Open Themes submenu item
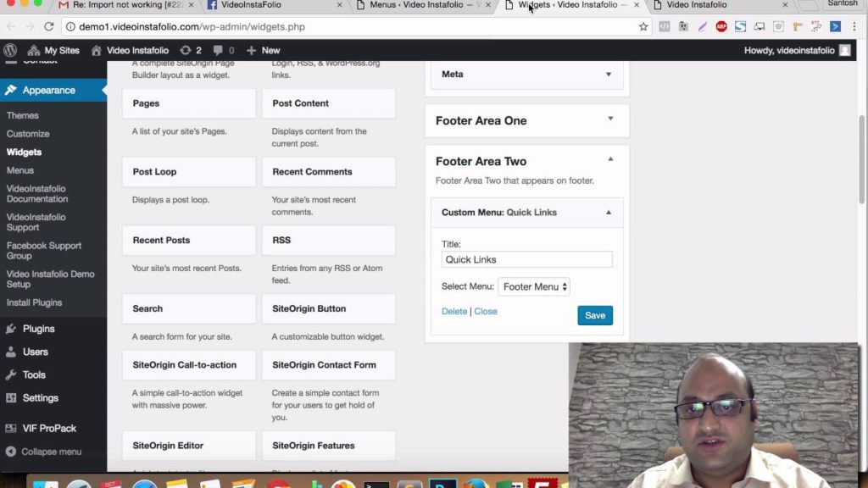Image resolution: width=868 pixels, height=488 pixels. 23,115
